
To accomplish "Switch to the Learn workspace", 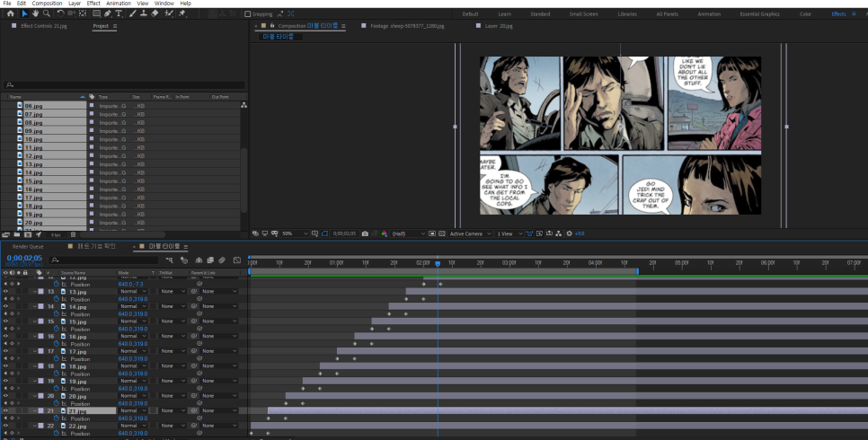I will 504,13.
